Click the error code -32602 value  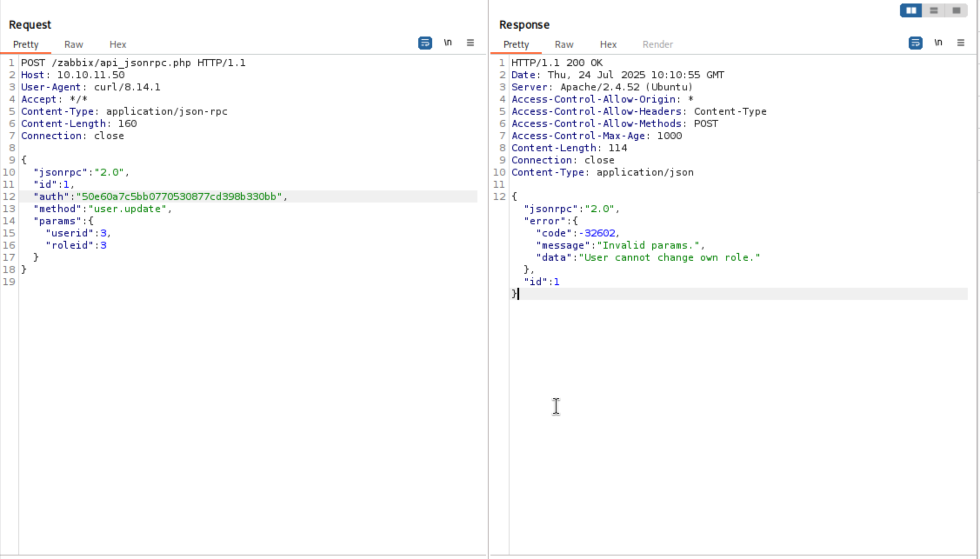pos(597,233)
